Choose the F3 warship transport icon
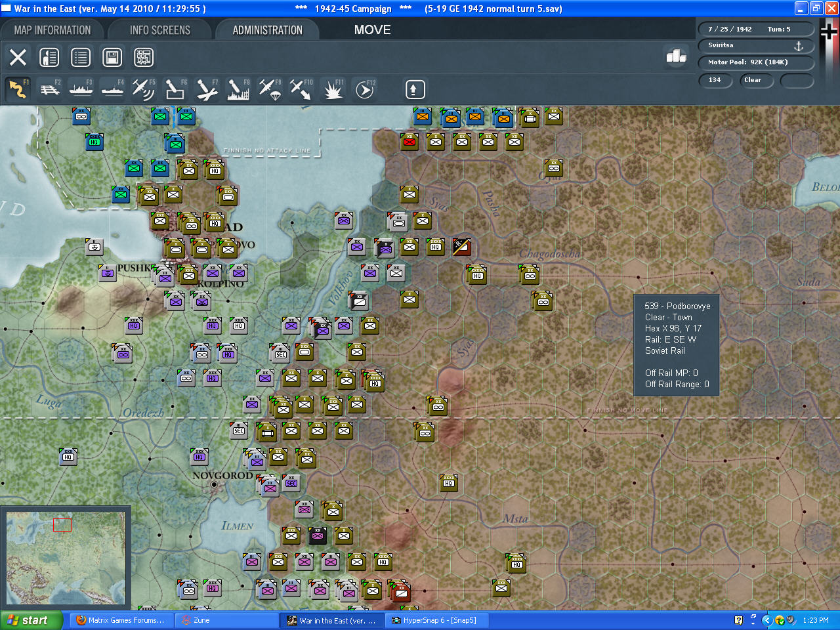Image resolution: width=840 pixels, height=630 pixels. (81, 89)
